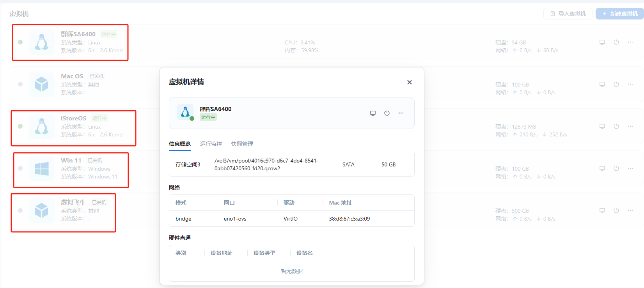Open more menu in iStoreOS row

(x=630, y=126)
